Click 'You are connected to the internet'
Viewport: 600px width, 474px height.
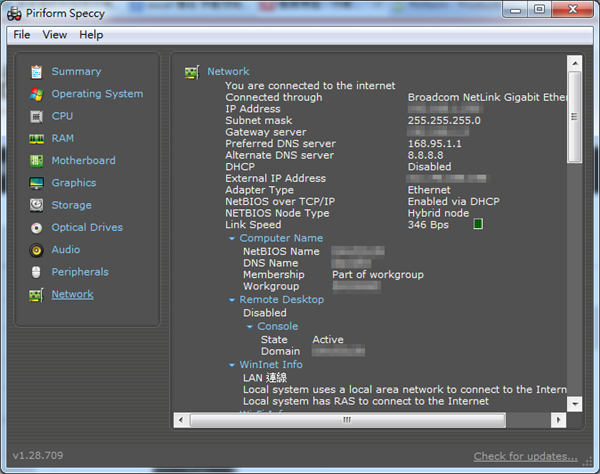click(310, 86)
